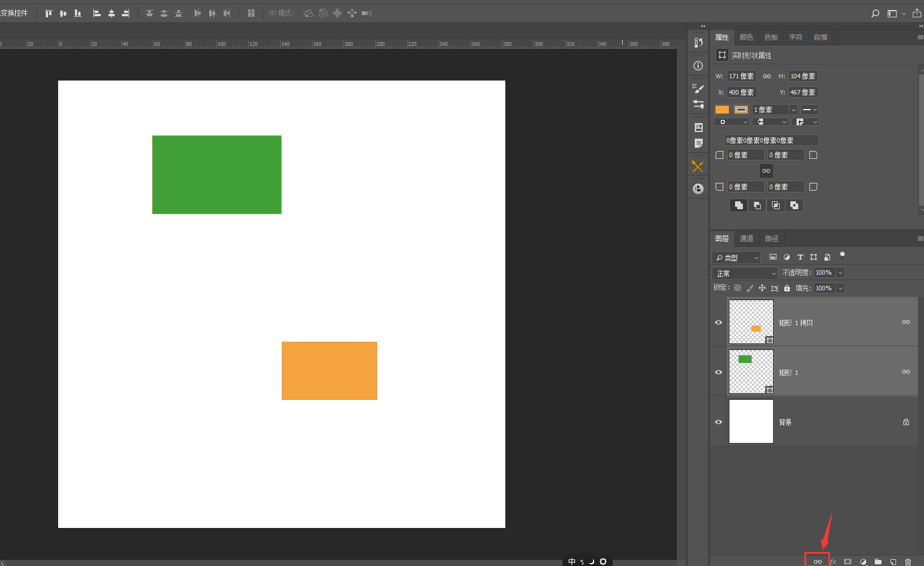Click the auto-align layers icon
This screenshot has width=924, height=566.
click(251, 13)
